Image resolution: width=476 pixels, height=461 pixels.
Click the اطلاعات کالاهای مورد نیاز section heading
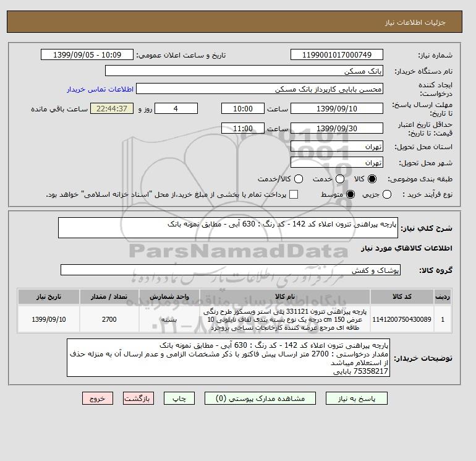coord(407,248)
